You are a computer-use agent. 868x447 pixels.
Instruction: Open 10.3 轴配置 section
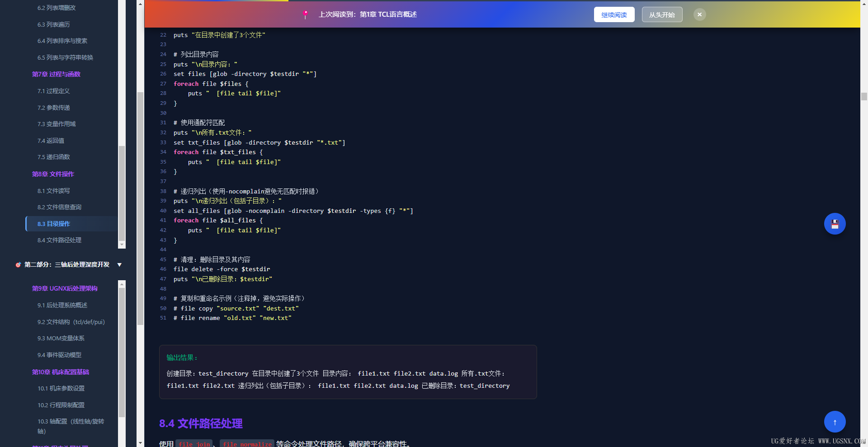(71, 426)
